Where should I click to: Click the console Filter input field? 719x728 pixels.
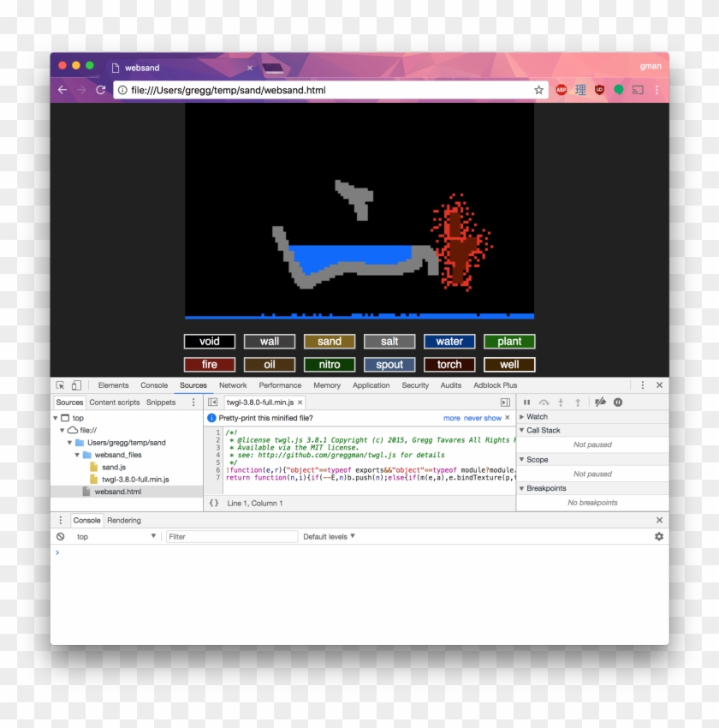(231, 537)
